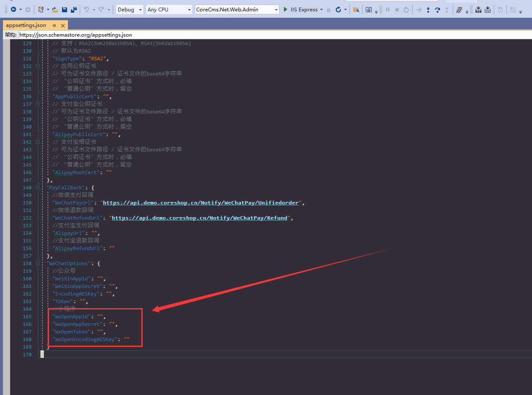This screenshot has width=532, height=395.
Task: Close the appsettings.json tab
Action: point(62,25)
